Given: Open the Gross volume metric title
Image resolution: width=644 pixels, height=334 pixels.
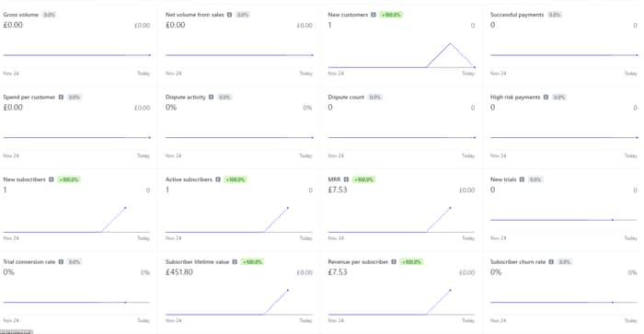Looking at the screenshot, I should click(x=20, y=15).
